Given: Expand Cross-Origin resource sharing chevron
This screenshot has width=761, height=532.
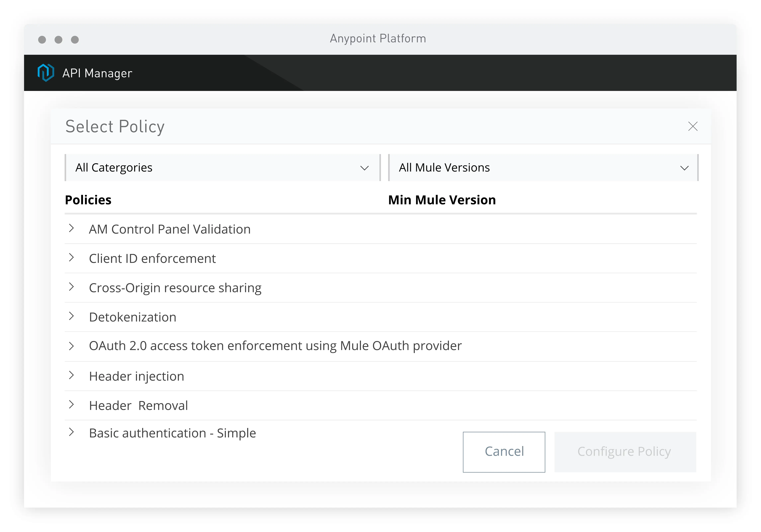Looking at the screenshot, I should click(71, 287).
